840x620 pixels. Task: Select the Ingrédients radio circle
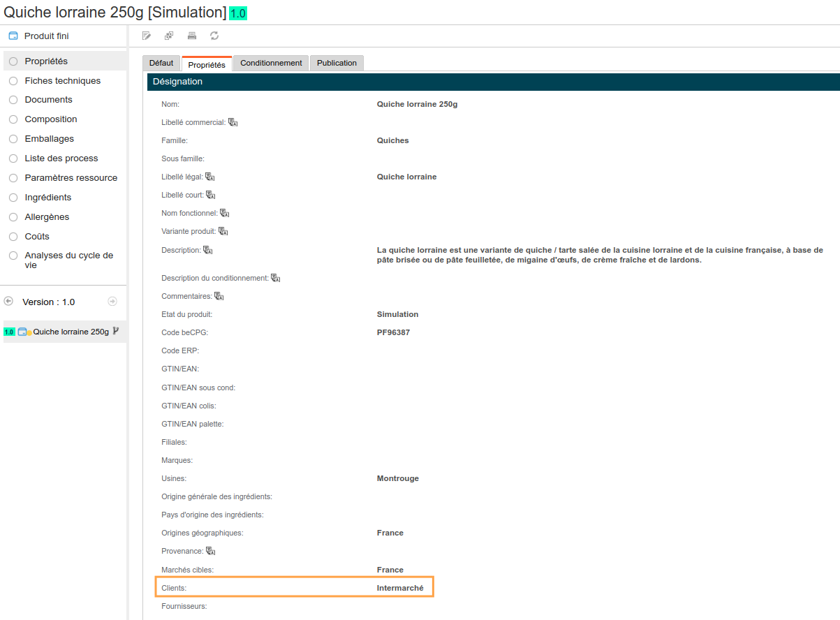13,198
